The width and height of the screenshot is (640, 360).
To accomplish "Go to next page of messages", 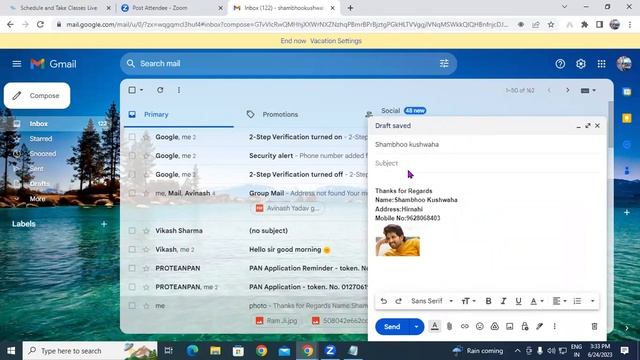I will tap(568, 90).
